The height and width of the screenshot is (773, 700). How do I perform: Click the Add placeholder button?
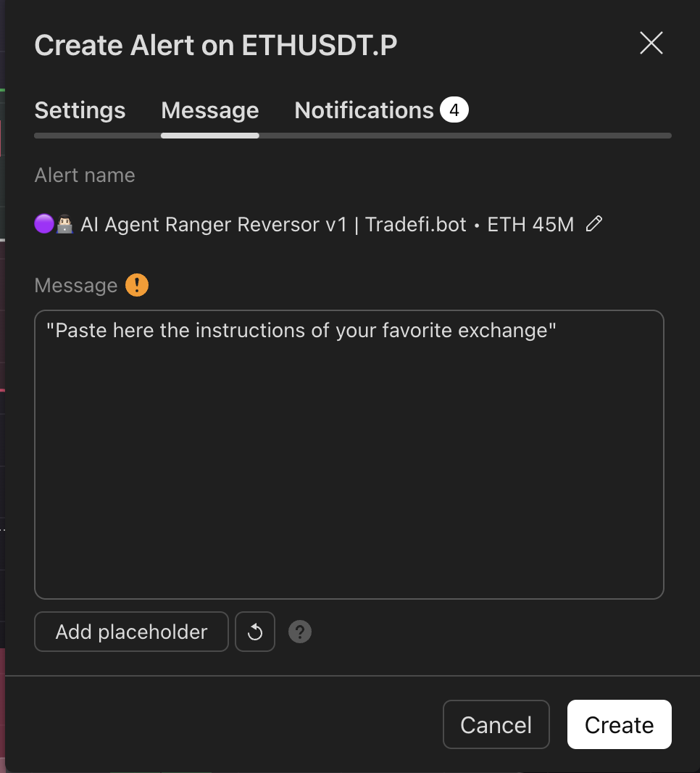coord(132,632)
